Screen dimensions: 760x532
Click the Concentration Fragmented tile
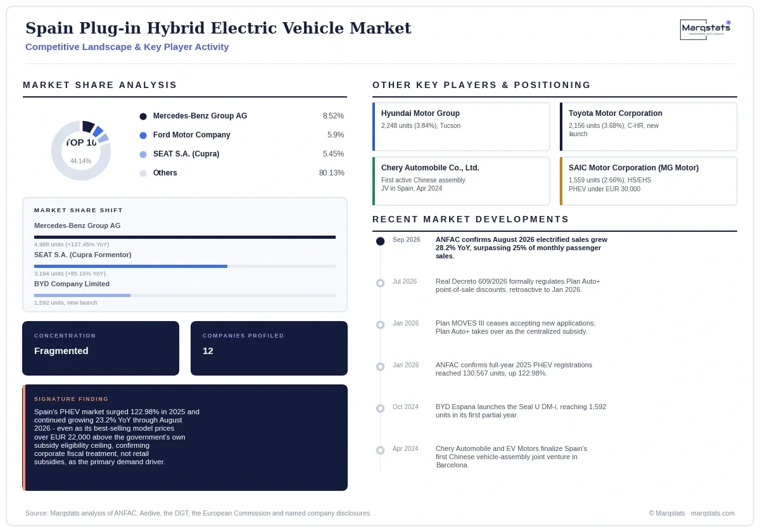pyautogui.click(x=101, y=348)
